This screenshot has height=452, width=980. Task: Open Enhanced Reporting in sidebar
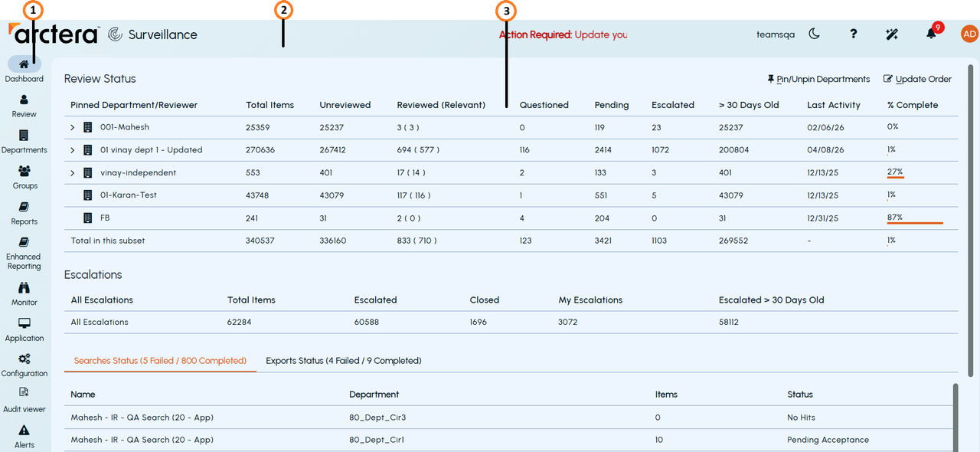(24, 254)
